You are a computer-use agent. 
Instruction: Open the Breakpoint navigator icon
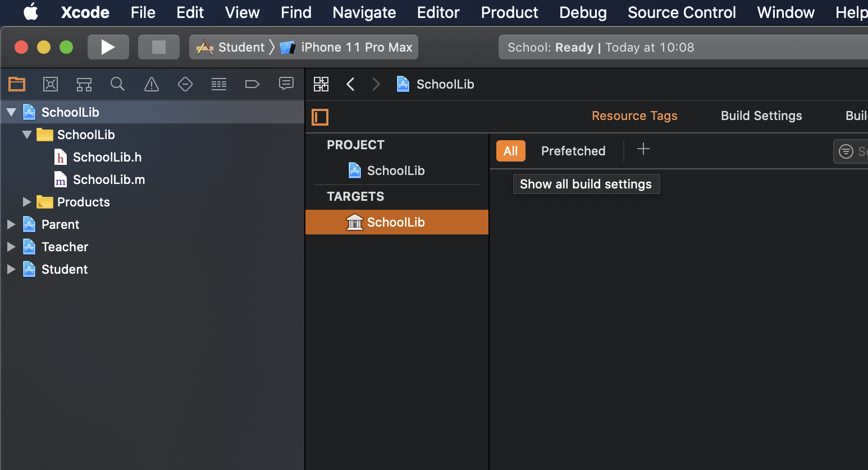(253, 84)
